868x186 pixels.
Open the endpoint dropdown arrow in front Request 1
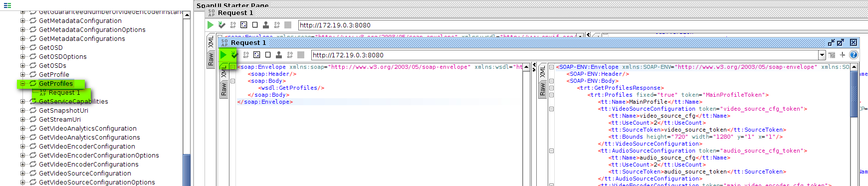point(822,55)
